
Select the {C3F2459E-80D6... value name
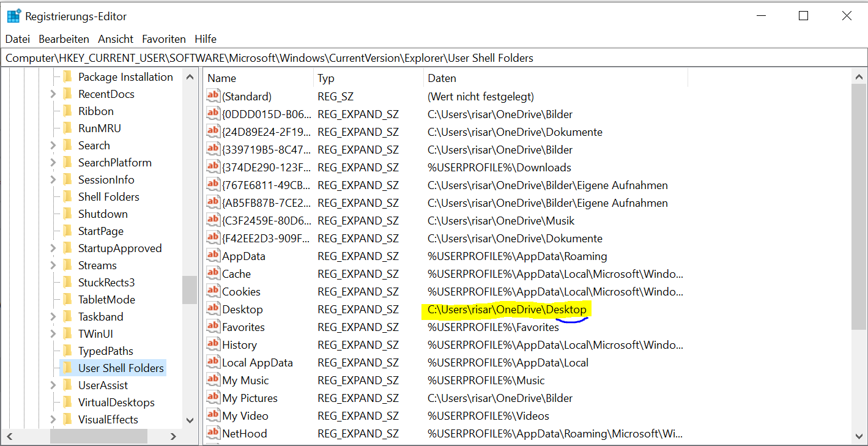point(266,221)
